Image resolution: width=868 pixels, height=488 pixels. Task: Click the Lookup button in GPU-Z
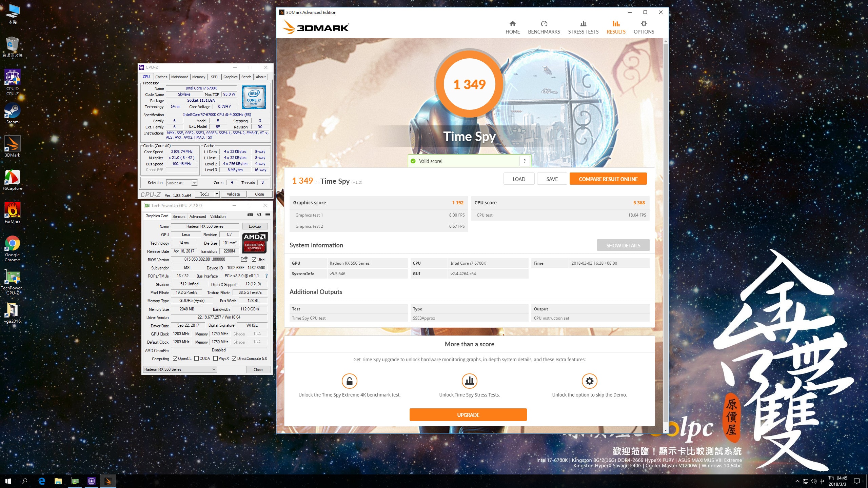[255, 226]
